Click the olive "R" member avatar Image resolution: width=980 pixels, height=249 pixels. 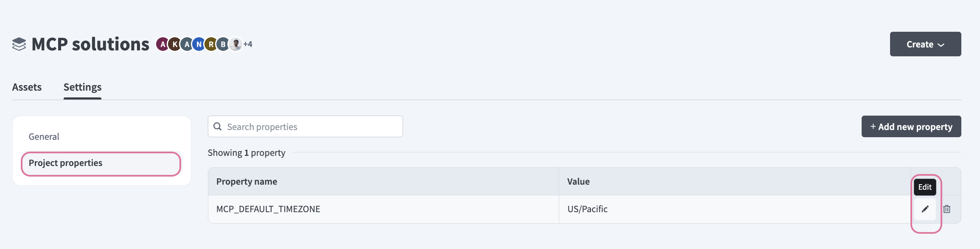click(x=211, y=44)
